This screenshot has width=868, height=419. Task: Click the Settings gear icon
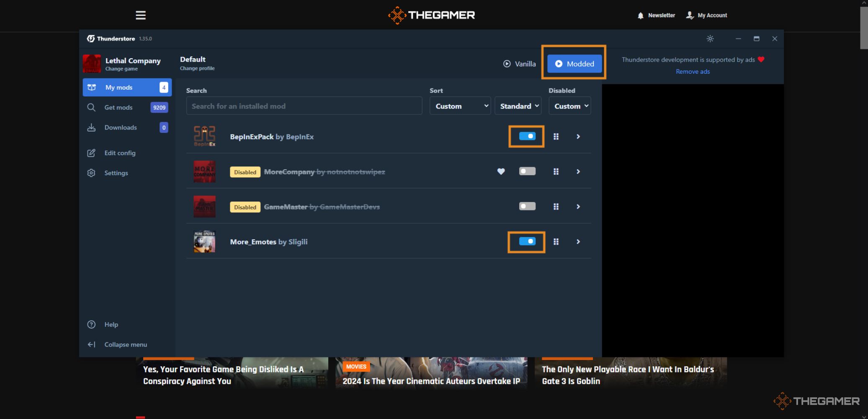click(x=91, y=173)
